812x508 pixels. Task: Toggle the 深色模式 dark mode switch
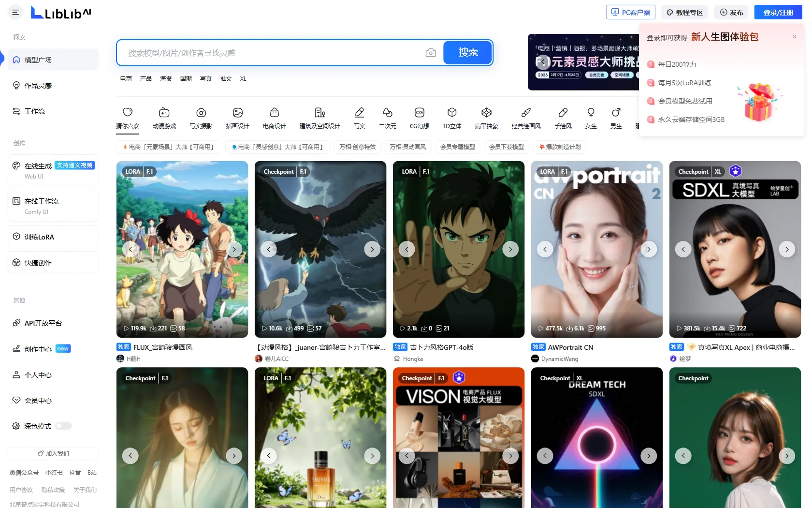click(x=63, y=426)
